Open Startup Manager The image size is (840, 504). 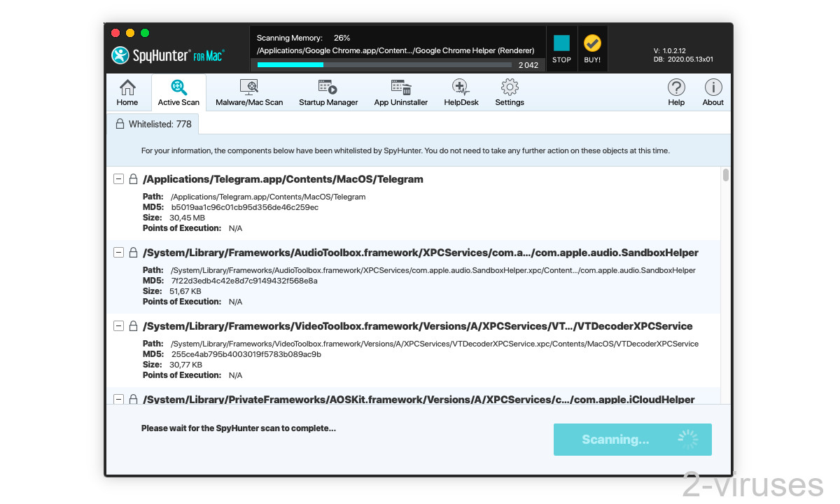[x=328, y=92]
